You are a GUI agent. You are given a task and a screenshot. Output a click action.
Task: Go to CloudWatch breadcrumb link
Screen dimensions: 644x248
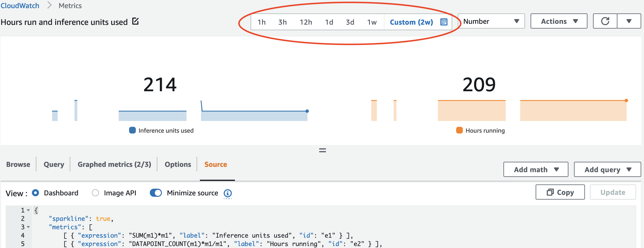click(x=20, y=6)
